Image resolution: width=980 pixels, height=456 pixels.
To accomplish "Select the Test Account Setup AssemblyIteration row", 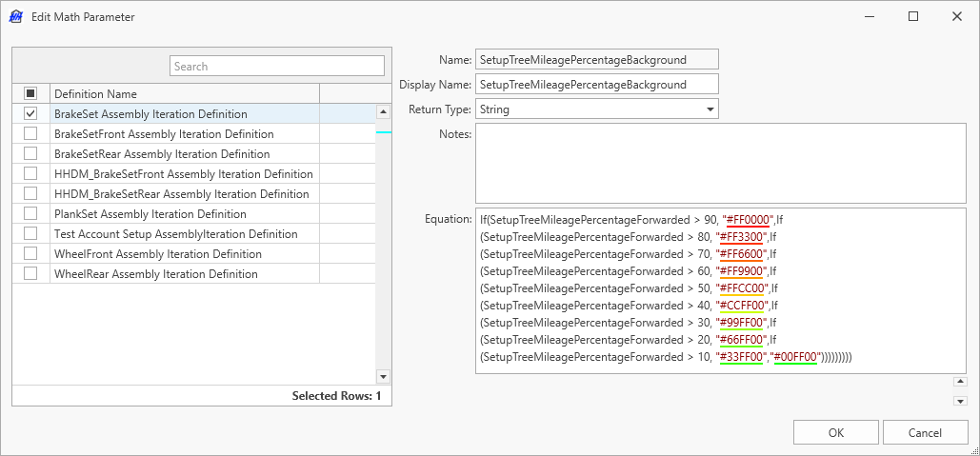I will coord(176,233).
